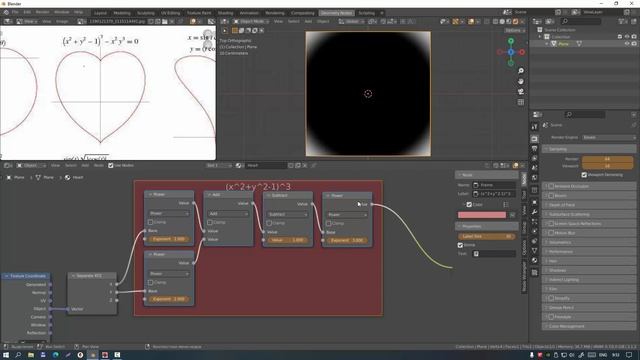Click the green Y axis gizmo dot
This screenshot has width=640, height=360.
point(511,41)
